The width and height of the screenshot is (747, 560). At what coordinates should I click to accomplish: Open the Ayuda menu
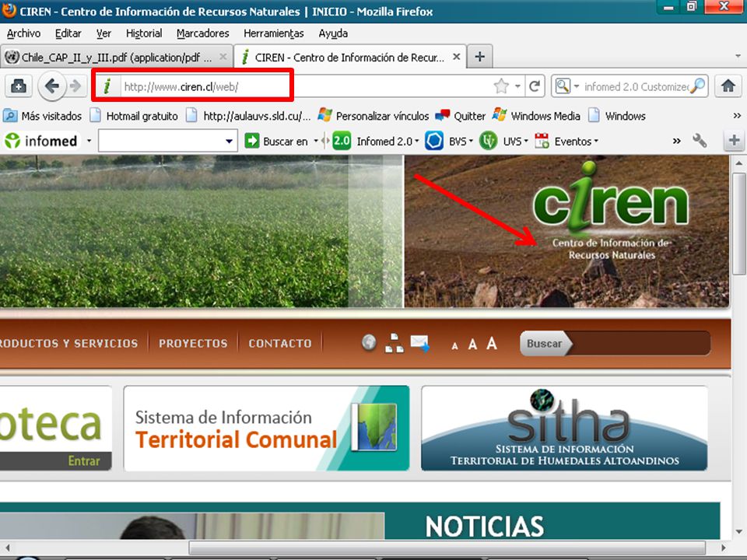click(x=333, y=33)
